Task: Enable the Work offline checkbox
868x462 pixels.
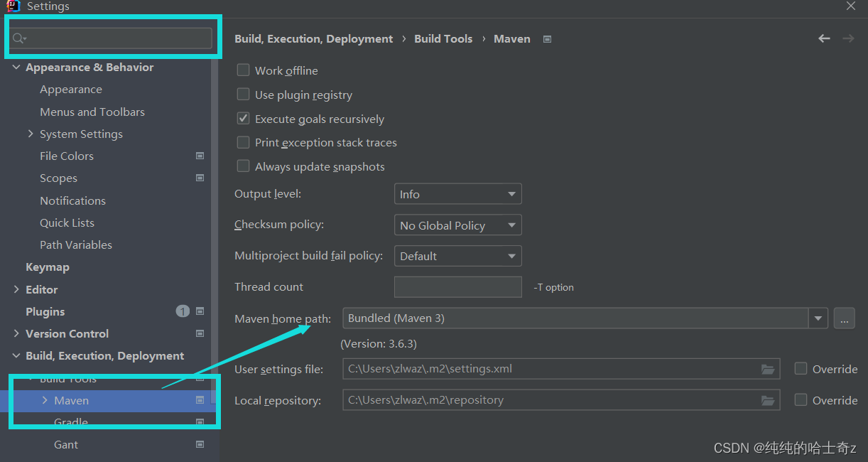Action: [244, 70]
